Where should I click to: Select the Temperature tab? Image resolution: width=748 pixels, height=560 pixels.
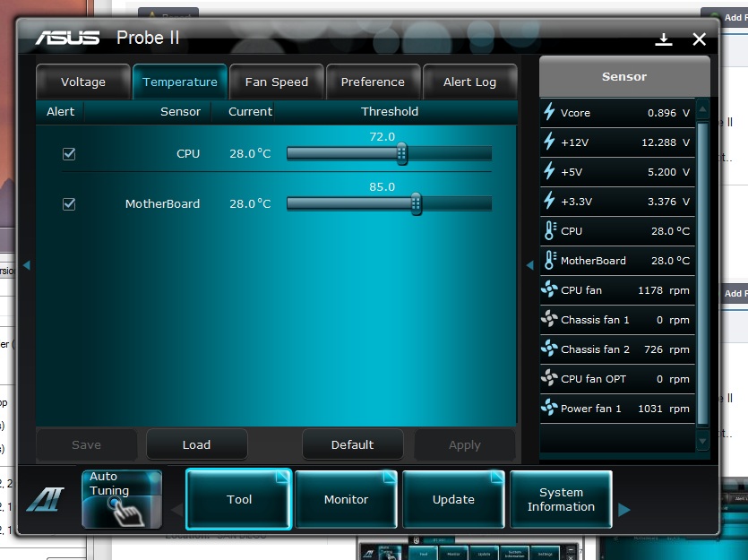coord(180,82)
